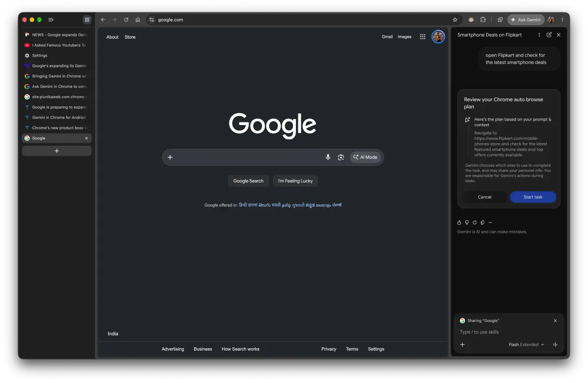The width and height of the screenshot is (588, 383).
Task: Give thumbs up to Gemini response
Action: [x=459, y=222]
